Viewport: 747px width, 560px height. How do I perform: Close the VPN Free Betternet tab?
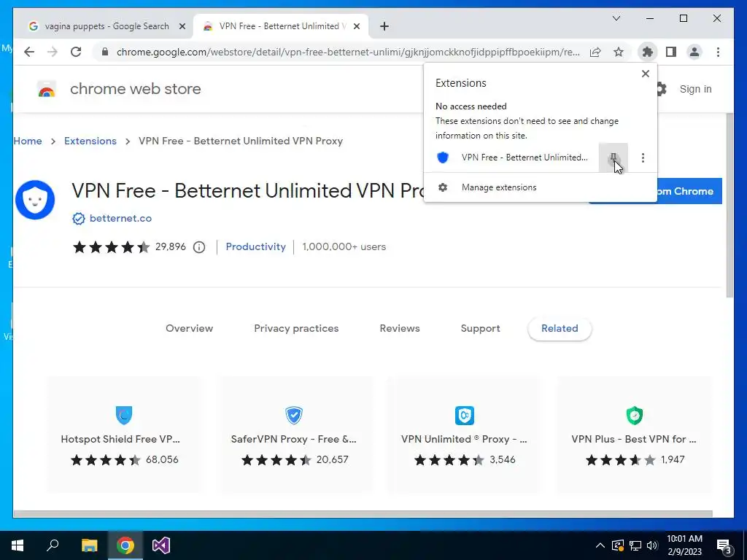coord(356,26)
